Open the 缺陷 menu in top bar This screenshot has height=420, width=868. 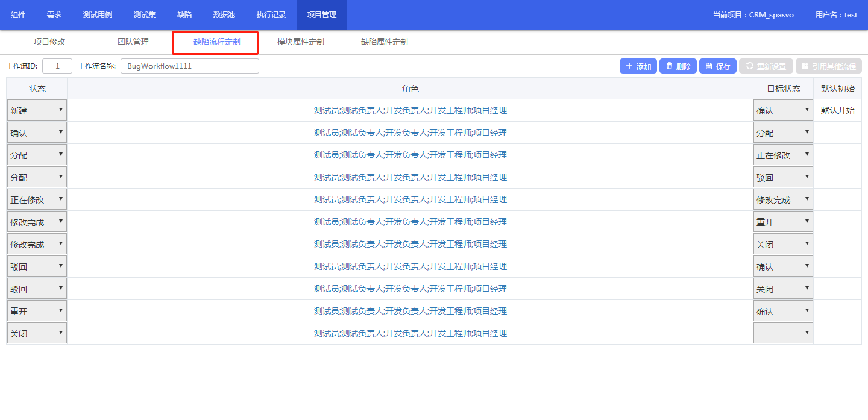coord(184,15)
